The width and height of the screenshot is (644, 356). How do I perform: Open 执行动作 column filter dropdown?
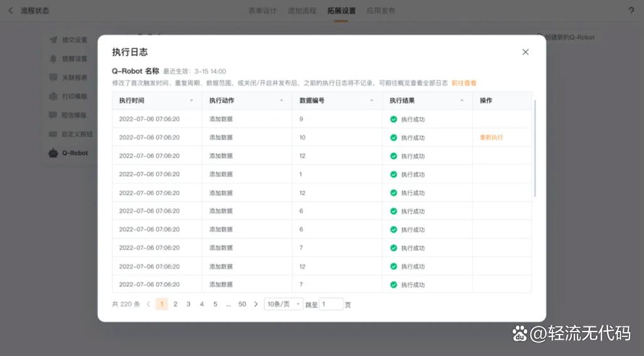[x=282, y=100]
